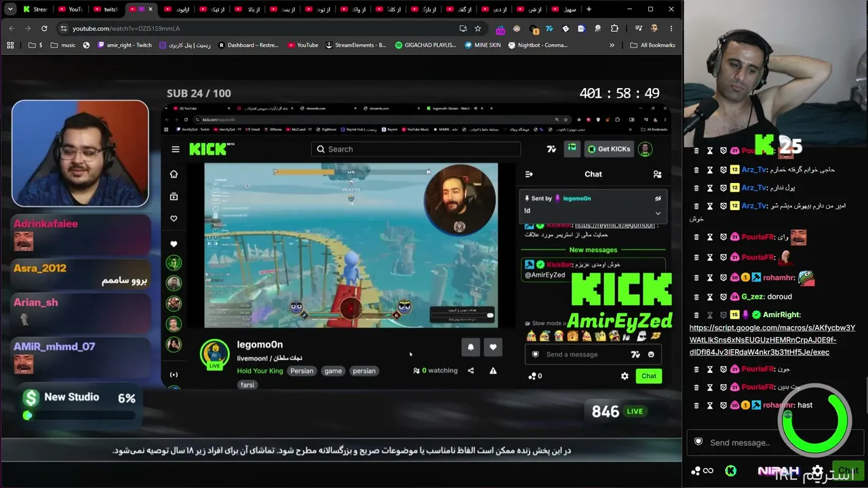Open the MINE SKIN bookmark
The height and width of the screenshot is (488, 868).
coord(483,45)
